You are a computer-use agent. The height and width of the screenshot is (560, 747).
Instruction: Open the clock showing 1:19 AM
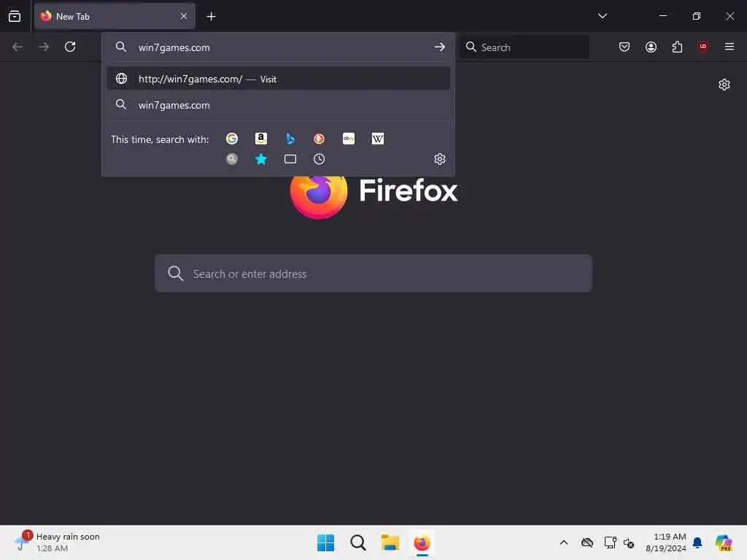pyautogui.click(x=666, y=542)
